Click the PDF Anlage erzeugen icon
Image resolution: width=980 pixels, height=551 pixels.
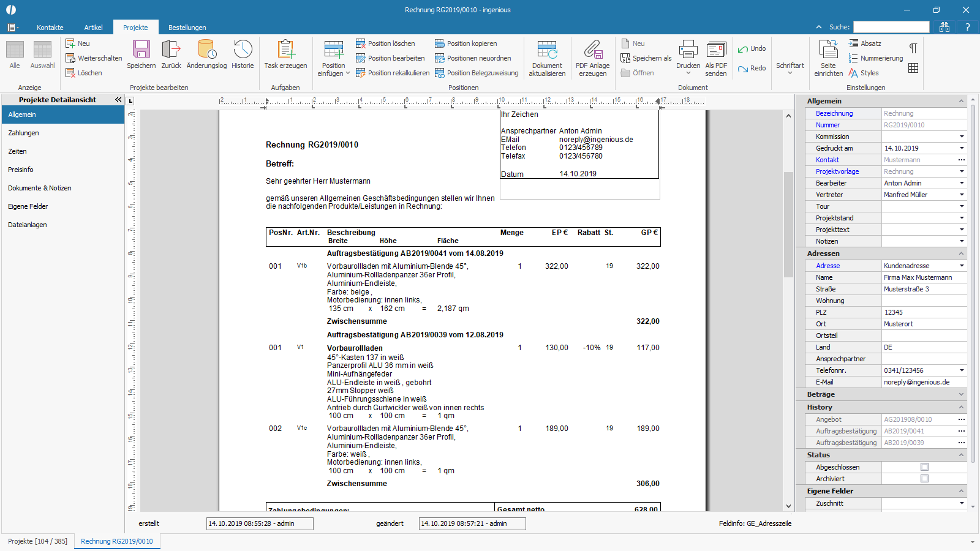click(593, 50)
